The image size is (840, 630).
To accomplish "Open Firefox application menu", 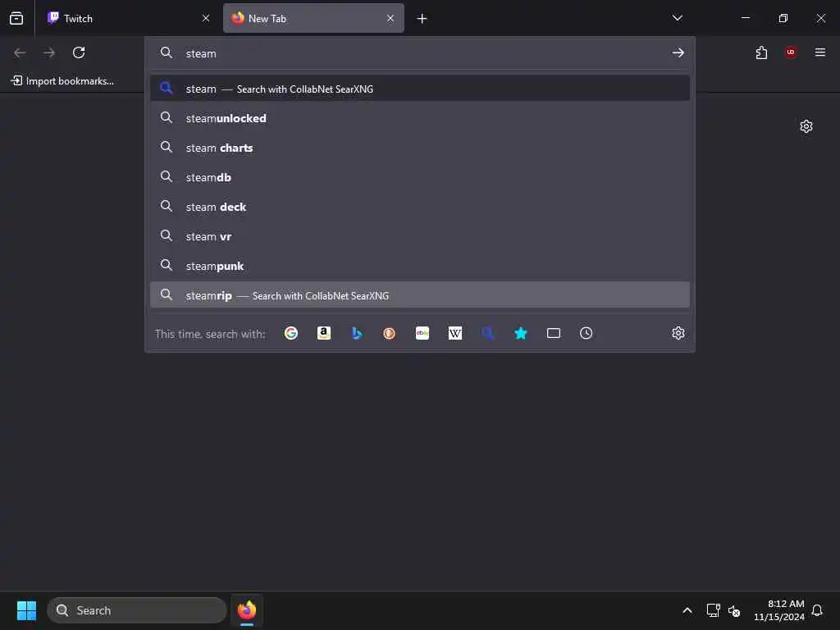I will tap(820, 52).
